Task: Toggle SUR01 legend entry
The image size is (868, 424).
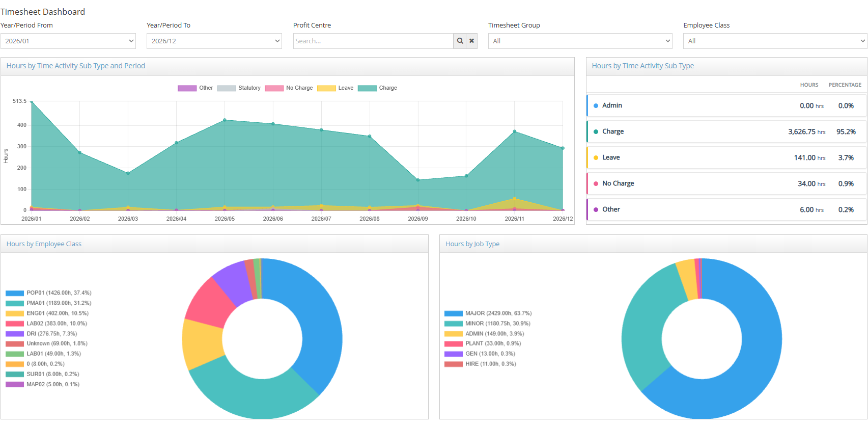Action: (x=42, y=374)
